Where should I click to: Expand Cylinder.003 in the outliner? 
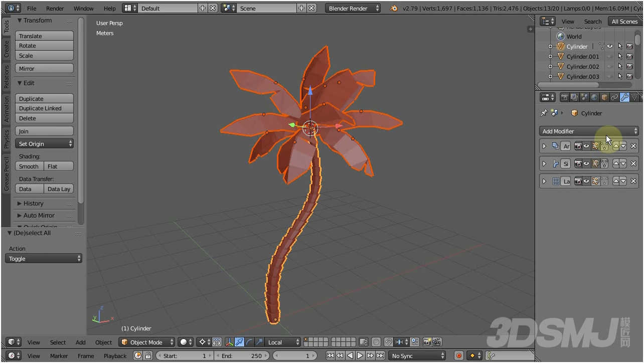click(x=550, y=77)
